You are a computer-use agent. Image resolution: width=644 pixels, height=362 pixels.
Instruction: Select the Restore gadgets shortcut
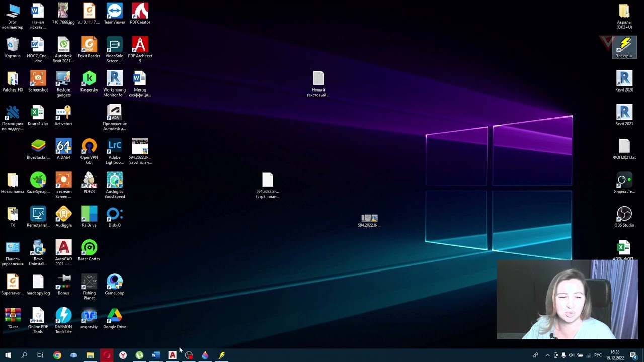click(x=63, y=84)
